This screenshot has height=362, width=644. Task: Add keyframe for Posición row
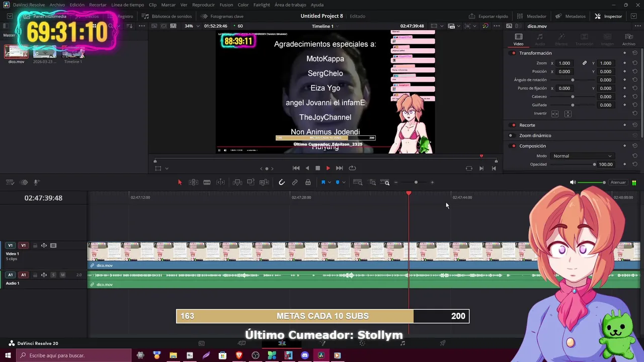(624, 71)
